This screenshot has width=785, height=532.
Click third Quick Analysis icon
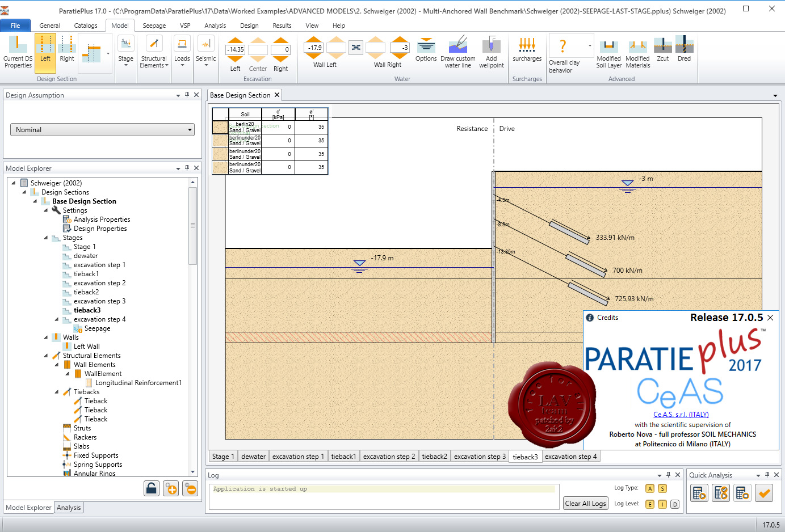pos(742,493)
